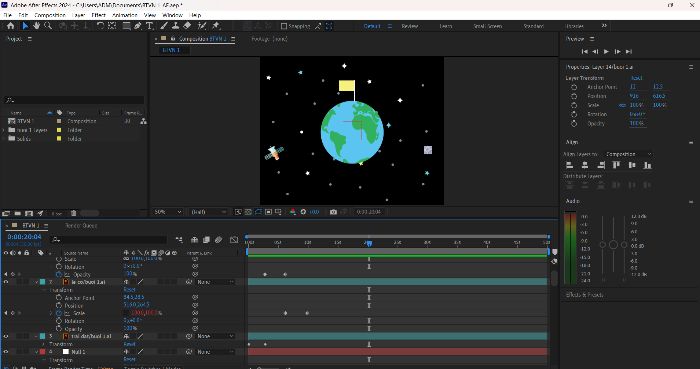Click the delete trash icon in Project panel
This screenshot has width=700, height=369.
tap(74, 214)
